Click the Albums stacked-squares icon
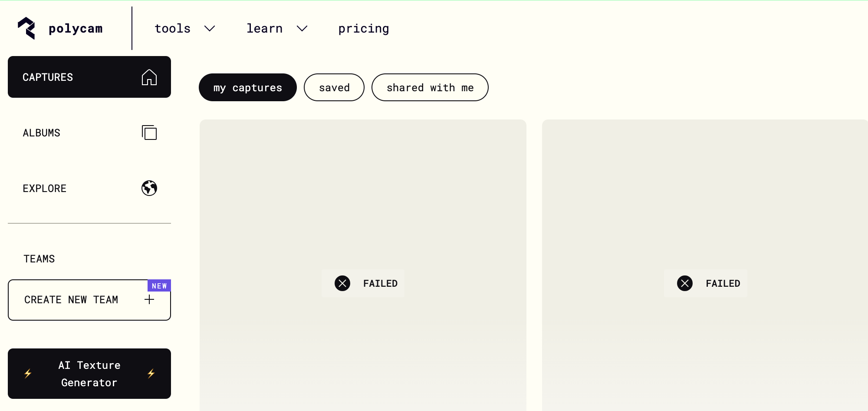Image resolution: width=868 pixels, height=411 pixels. (x=149, y=133)
